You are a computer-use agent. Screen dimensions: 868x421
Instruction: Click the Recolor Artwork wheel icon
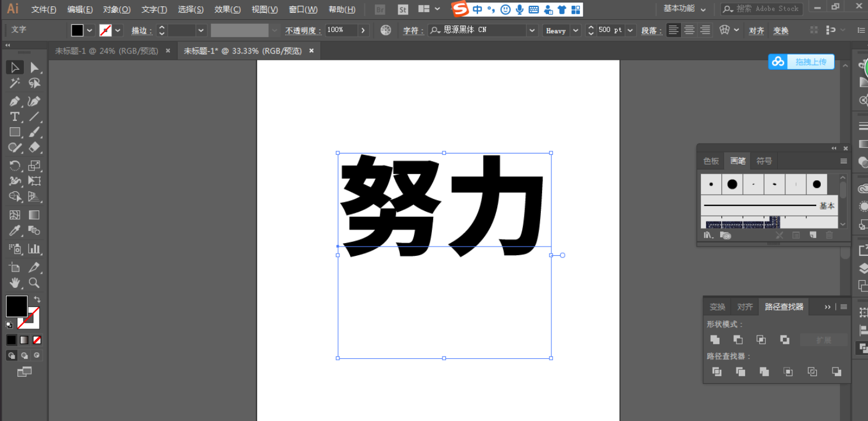coord(386,30)
